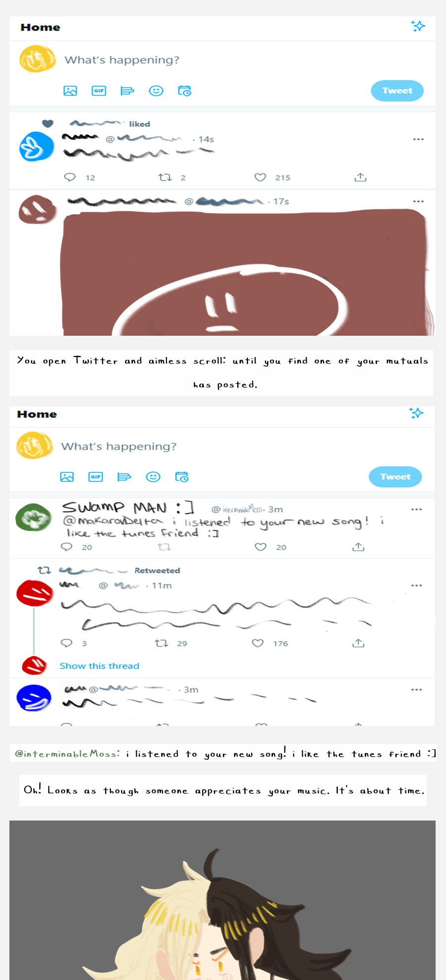Open more options on the 11m tweet
446x980 pixels.
(416, 586)
